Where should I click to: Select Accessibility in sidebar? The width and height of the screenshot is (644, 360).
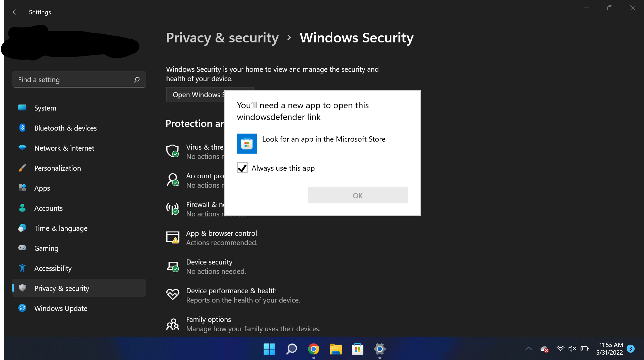pos(79,268)
